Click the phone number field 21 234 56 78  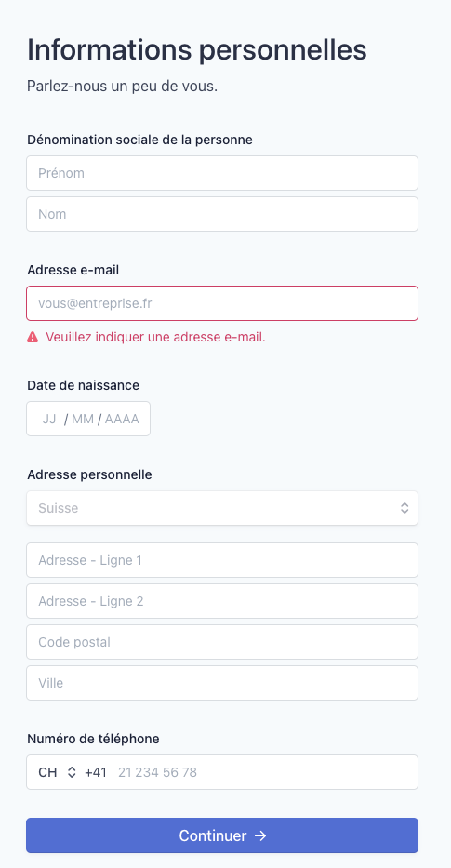264,772
